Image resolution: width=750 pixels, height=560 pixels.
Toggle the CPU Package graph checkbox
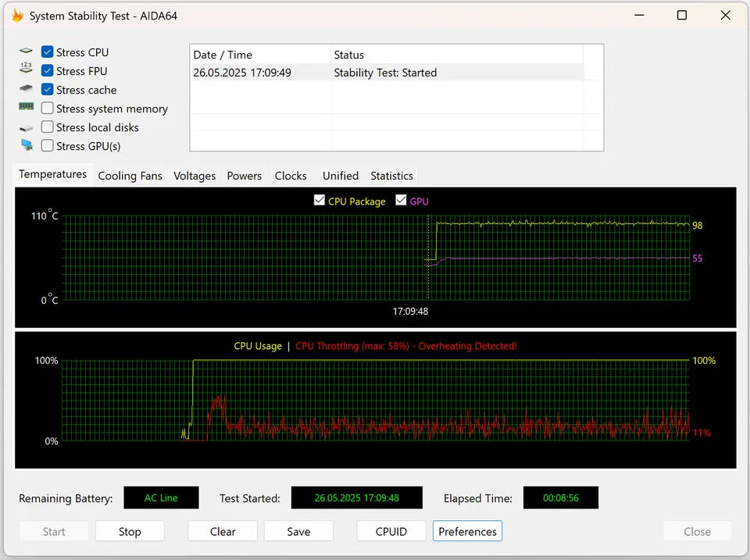pyautogui.click(x=319, y=200)
